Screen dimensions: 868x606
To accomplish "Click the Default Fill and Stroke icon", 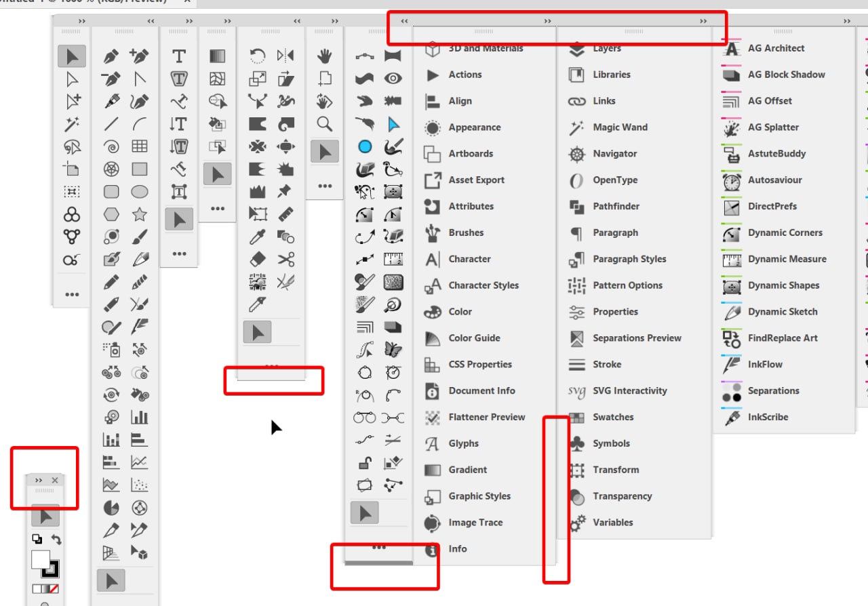I will click(37, 540).
